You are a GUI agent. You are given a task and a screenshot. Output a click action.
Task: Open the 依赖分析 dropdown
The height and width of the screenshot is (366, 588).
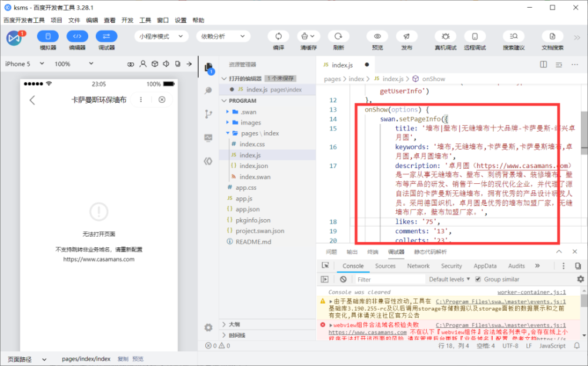coord(223,36)
